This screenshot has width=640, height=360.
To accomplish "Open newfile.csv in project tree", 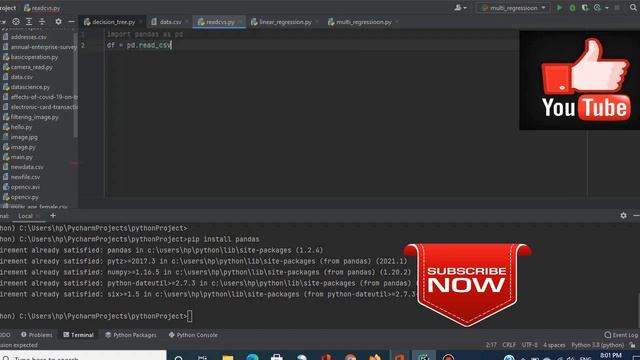I will point(21,177).
